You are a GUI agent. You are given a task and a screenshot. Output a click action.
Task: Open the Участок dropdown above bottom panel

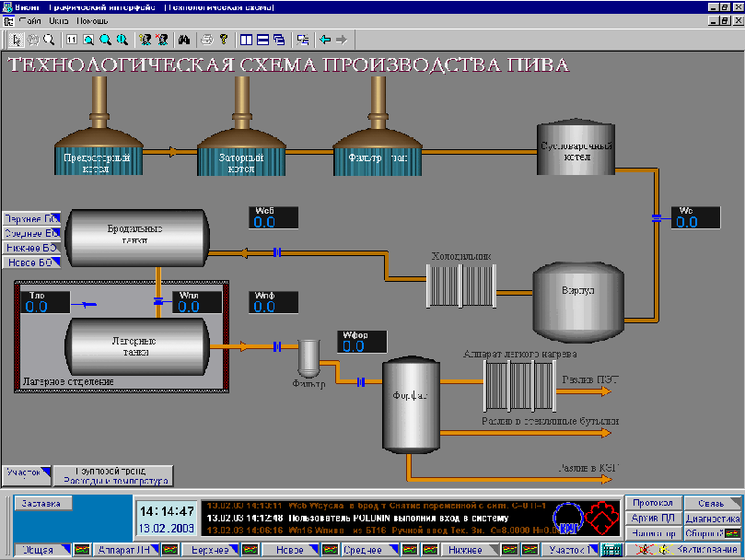coord(25,472)
